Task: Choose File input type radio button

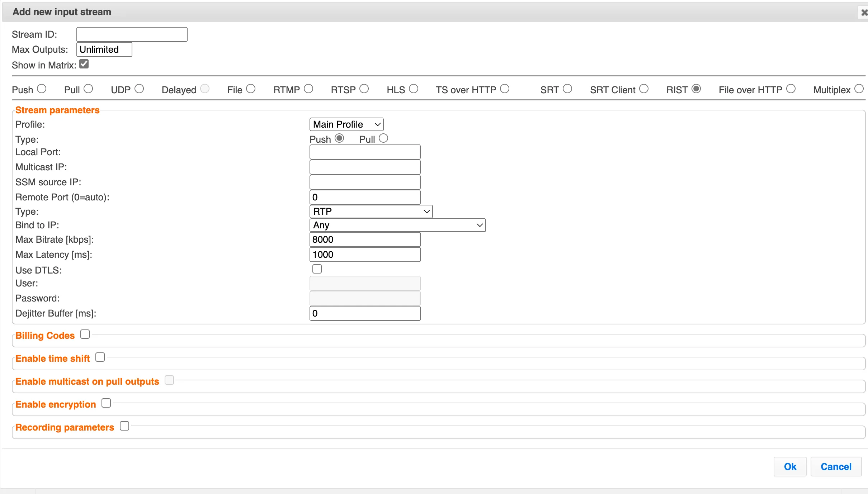Action: [x=251, y=89]
